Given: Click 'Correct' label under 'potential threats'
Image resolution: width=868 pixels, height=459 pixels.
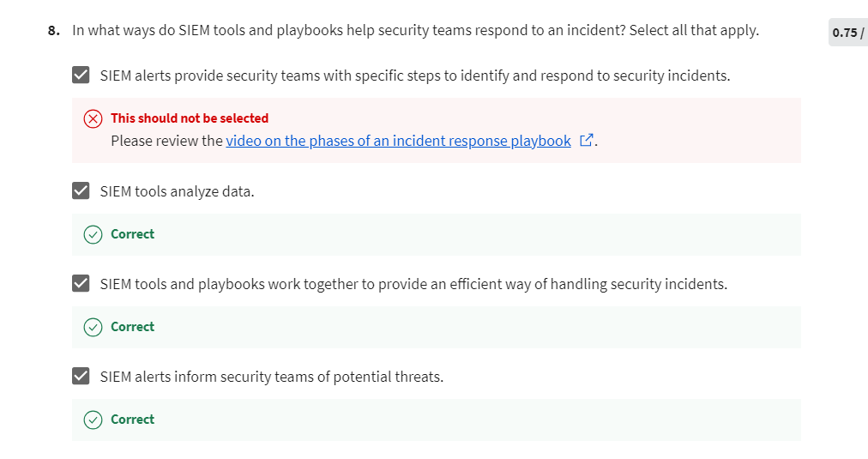Looking at the screenshot, I should [x=132, y=420].
